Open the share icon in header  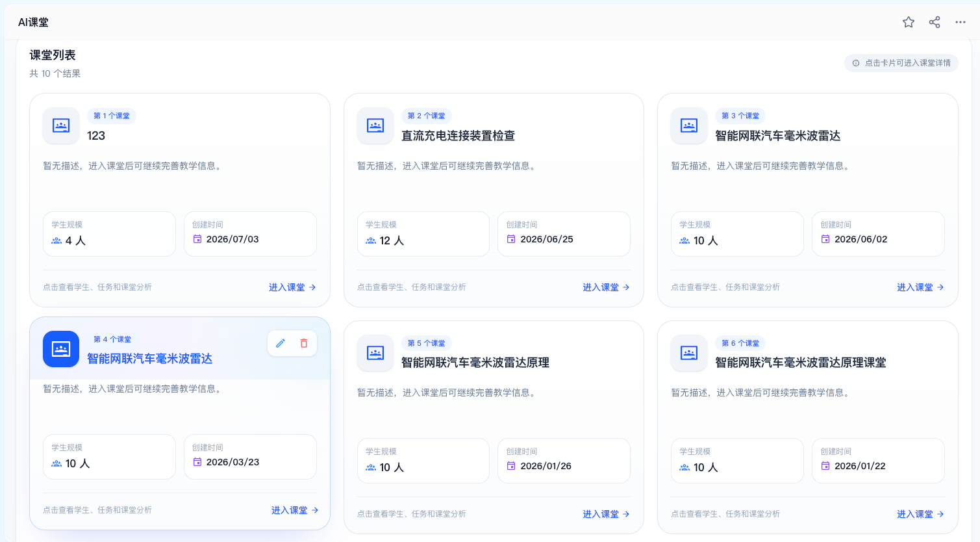click(x=935, y=22)
